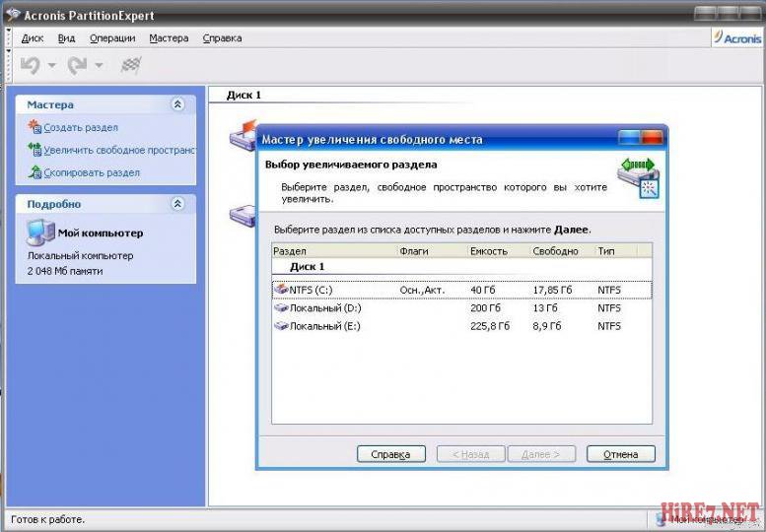Open the Вид menu

tap(66, 38)
